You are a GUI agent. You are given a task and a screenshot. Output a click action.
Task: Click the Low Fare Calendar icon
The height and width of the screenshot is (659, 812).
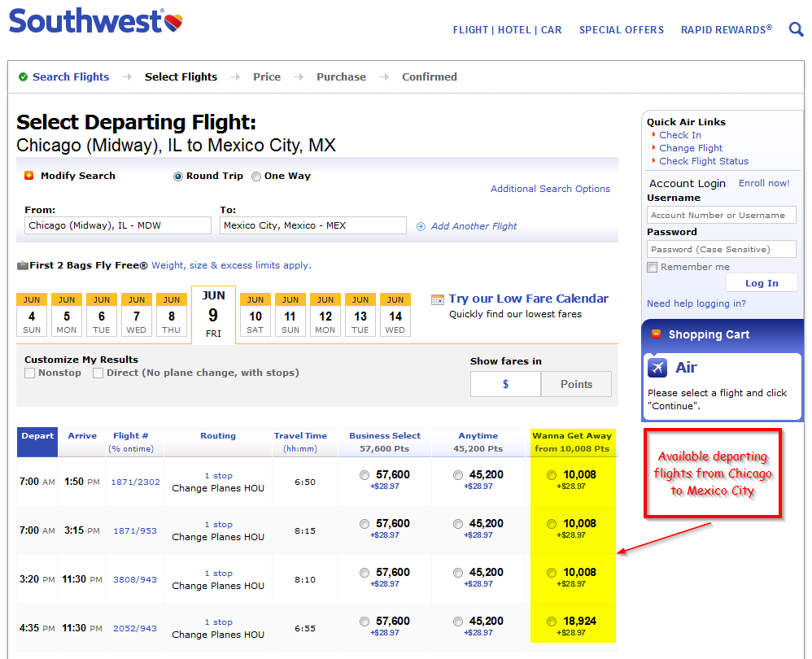[438, 299]
